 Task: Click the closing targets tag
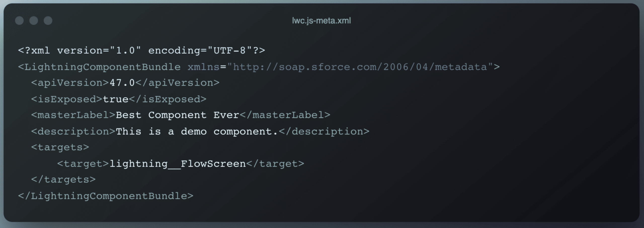point(63,180)
